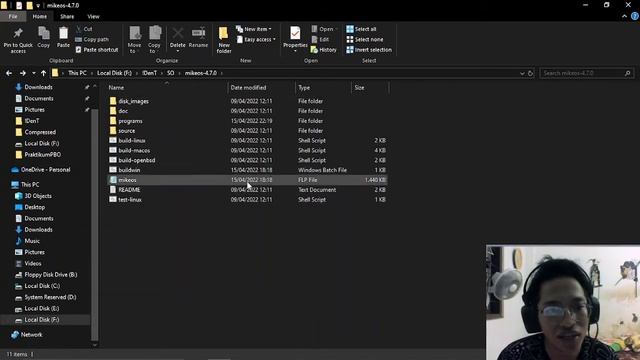This screenshot has width=640, height=360.
Task: Sort by Type column header
Action: [304, 87]
